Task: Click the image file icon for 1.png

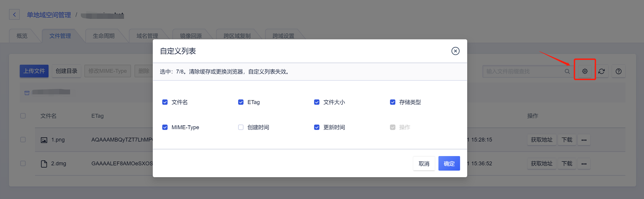Action: pos(44,140)
